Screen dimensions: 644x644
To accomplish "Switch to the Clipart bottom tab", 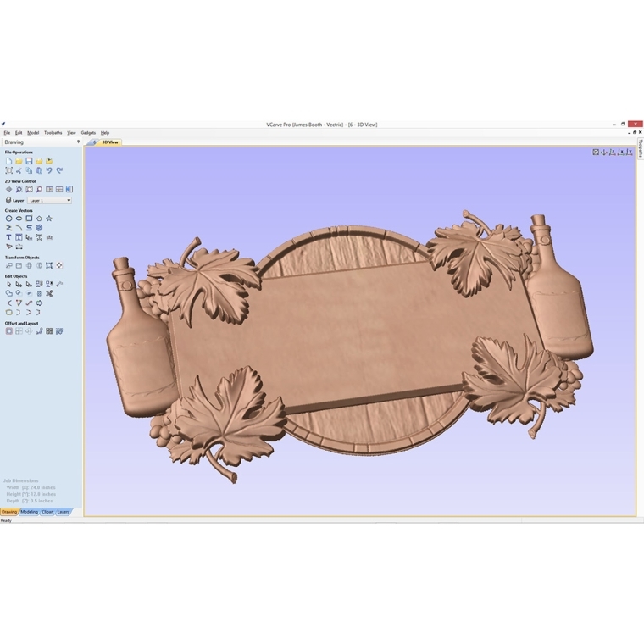I will (47, 512).
